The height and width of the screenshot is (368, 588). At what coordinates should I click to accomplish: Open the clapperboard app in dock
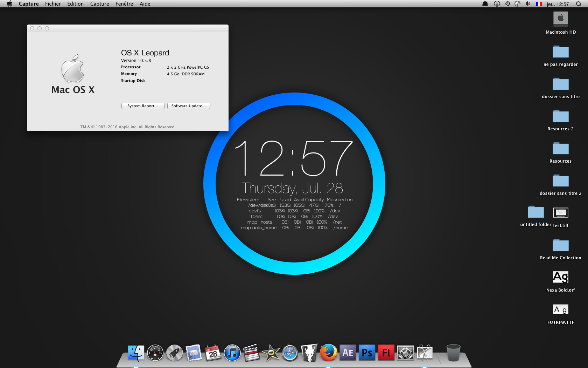(251, 353)
